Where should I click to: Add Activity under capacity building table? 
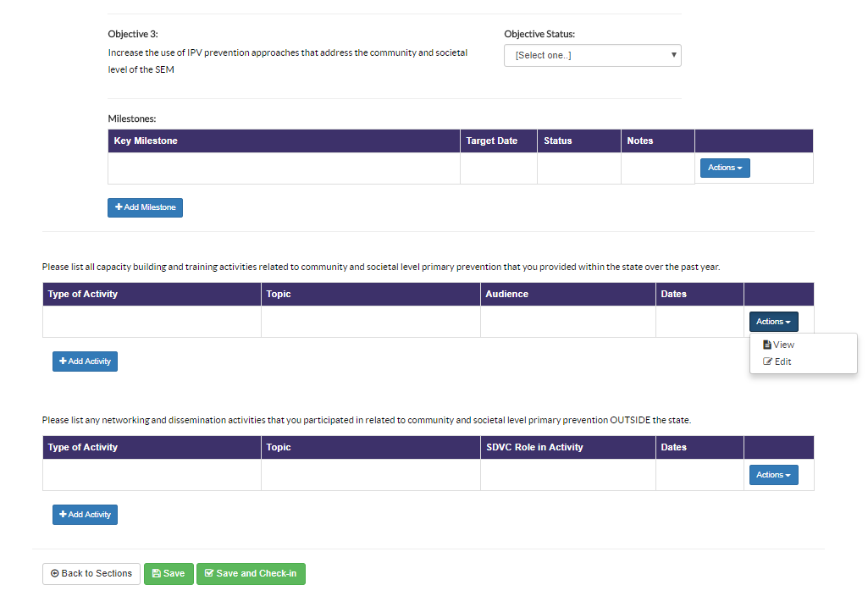(x=85, y=361)
